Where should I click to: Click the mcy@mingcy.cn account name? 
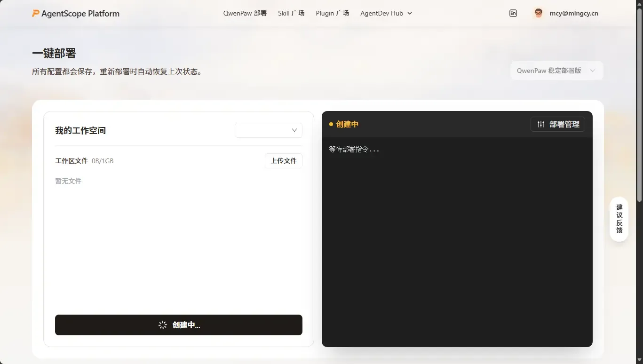click(x=574, y=13)
